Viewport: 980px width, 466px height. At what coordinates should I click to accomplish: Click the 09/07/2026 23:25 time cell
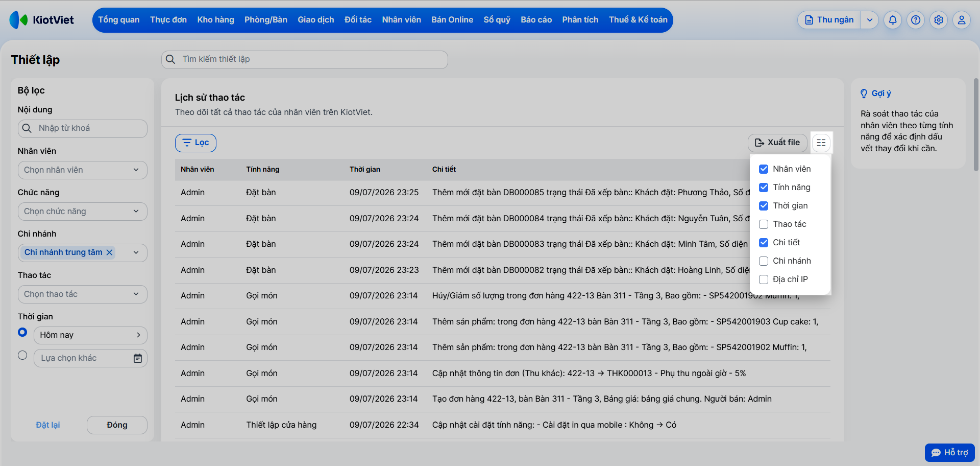click(x=384, y=193)
